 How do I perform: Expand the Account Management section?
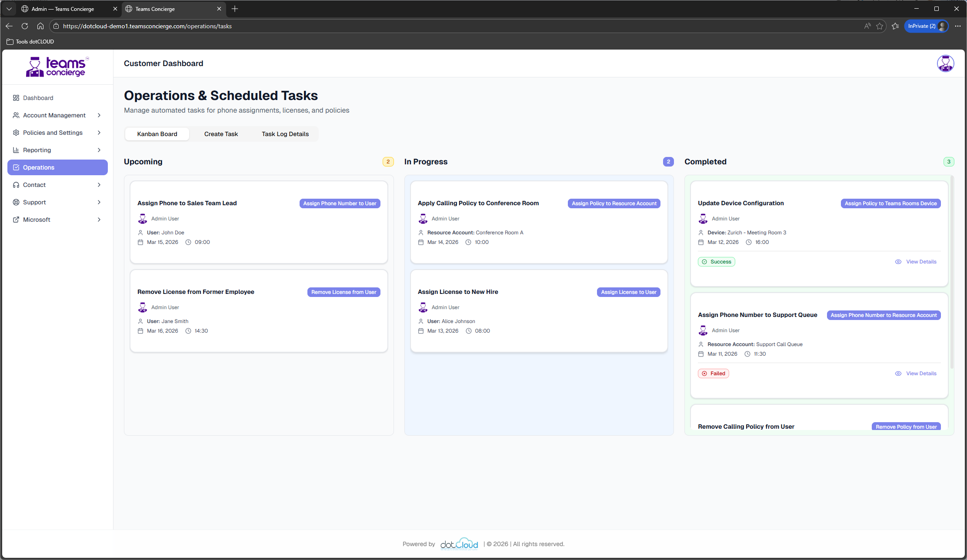pyautogui.click(x=99, y=115)
